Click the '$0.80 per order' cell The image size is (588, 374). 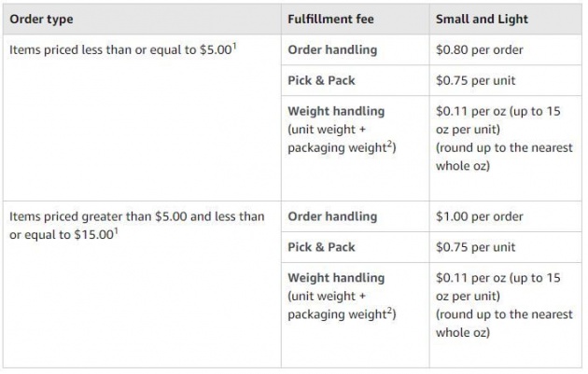tap(506, 49)
